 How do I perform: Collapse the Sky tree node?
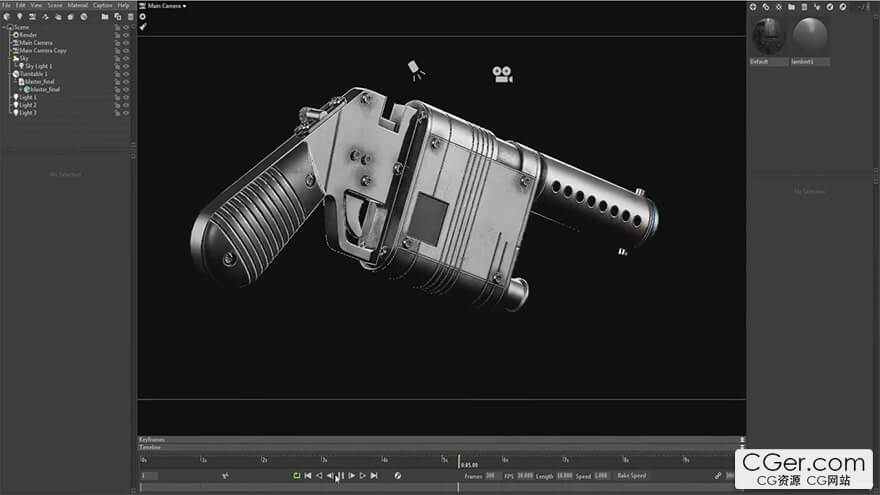tap(10, 58)
